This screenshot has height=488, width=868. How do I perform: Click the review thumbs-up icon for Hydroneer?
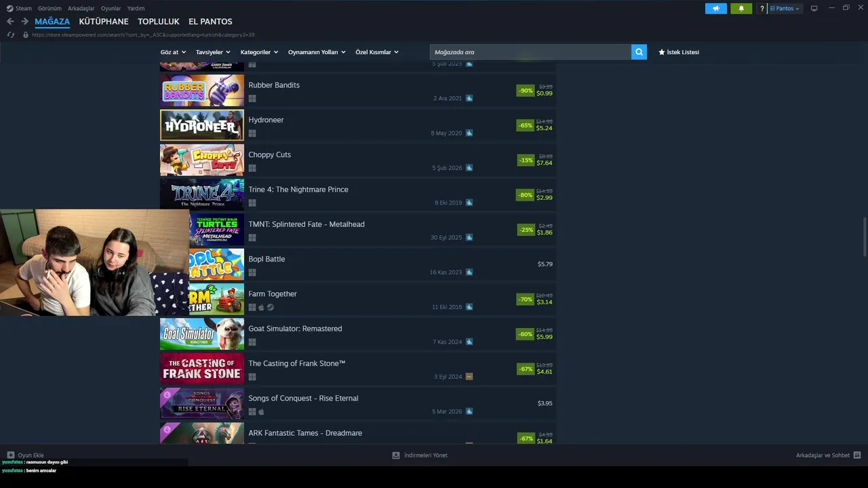[x=469, y=133]
